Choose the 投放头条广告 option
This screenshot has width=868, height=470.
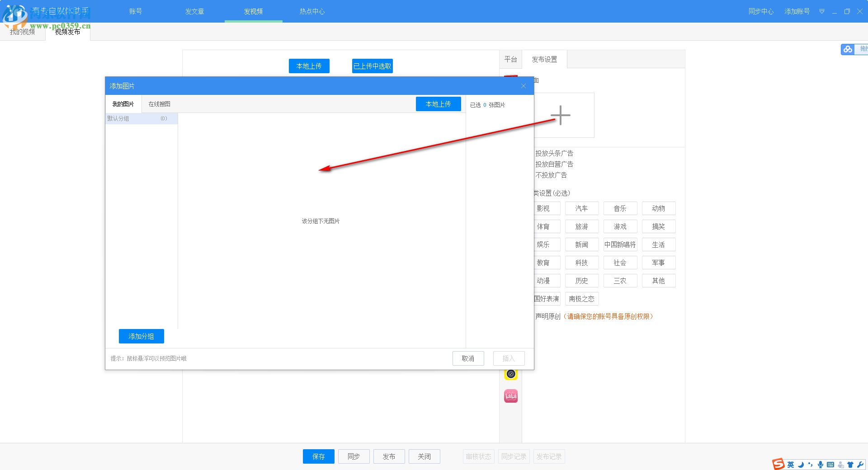click(x=554, y=153)
